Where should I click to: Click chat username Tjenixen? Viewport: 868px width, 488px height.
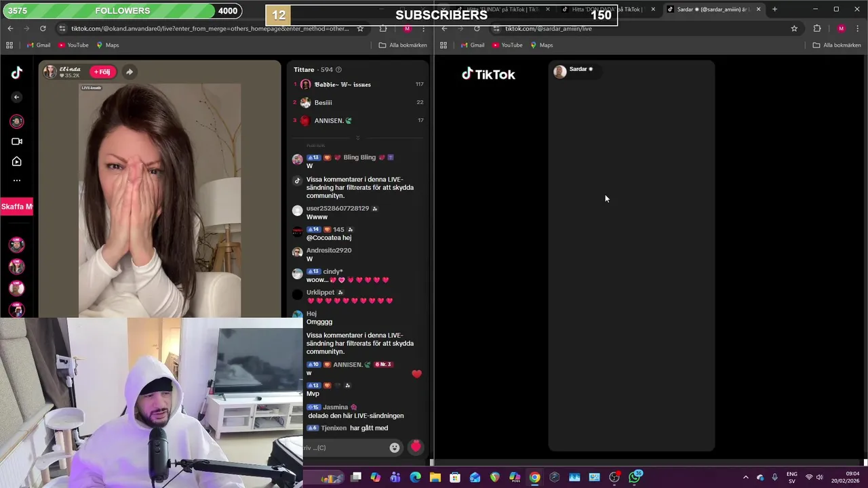coord(334,428)
